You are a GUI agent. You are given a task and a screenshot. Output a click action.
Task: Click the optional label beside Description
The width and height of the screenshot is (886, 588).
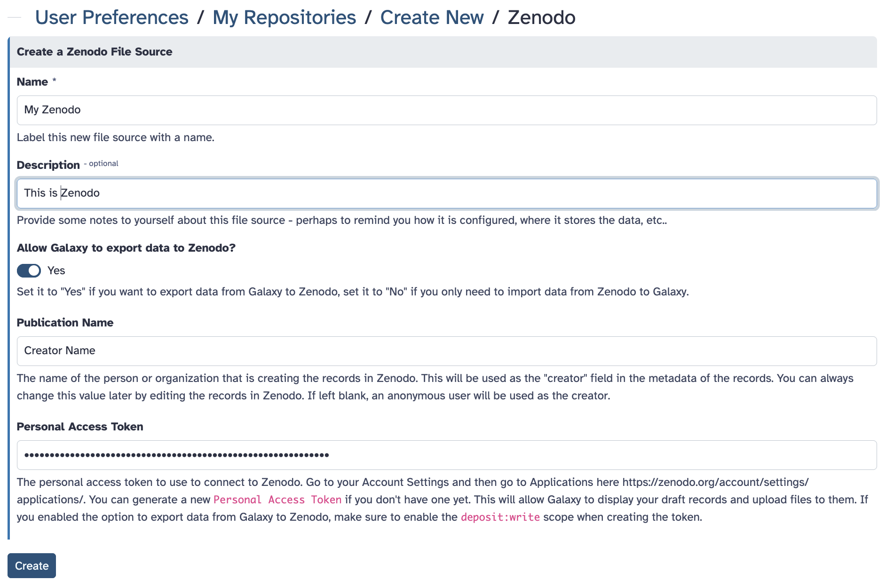(x=101, y=163)
